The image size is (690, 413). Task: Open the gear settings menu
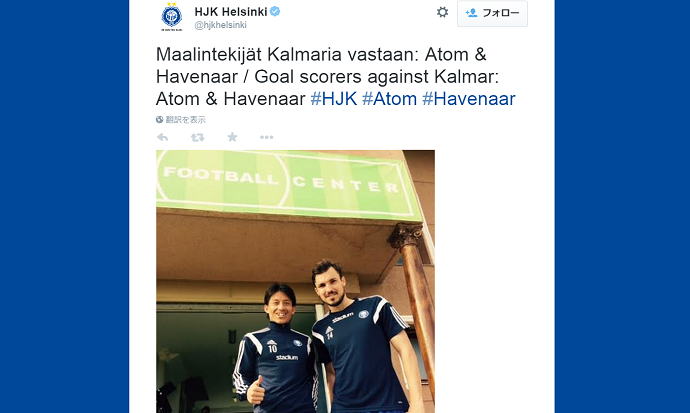point(442,12)
